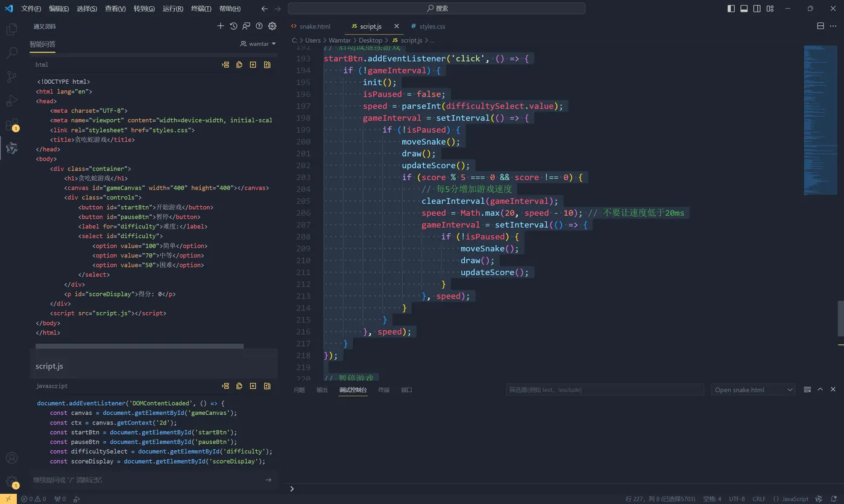The height and width of the screenshot is (504, 844).
Task: Click the debug console input chevron
Action: [x=292, y=488]
